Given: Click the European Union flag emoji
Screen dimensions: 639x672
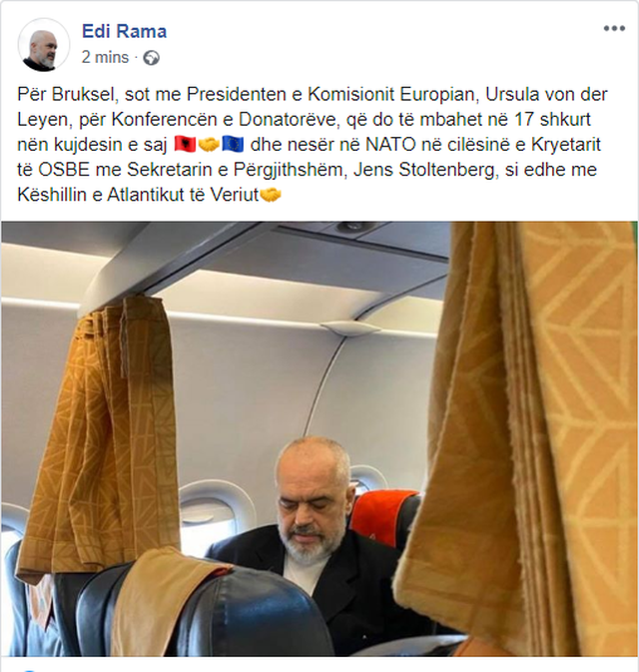Looking at the screenshot, I should pos(234,145).
